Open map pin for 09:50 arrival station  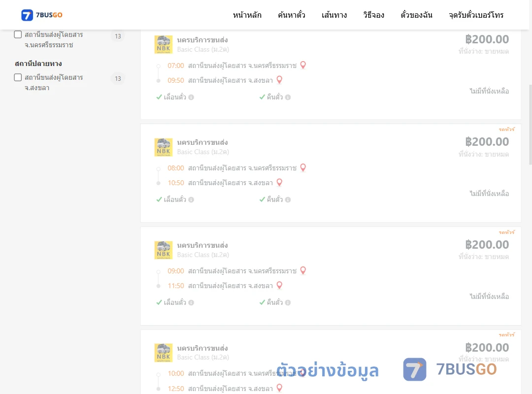click(x=279, y=80)
